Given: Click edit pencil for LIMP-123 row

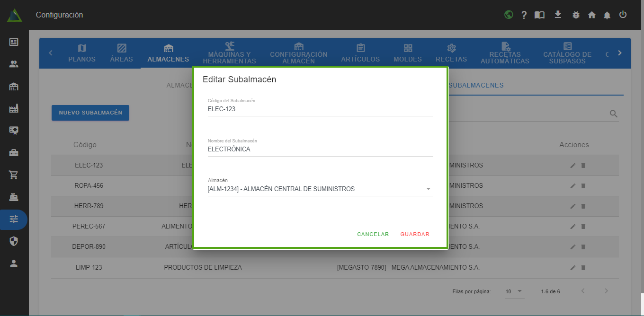Looking at the screenshot, I should pos(573,268).
